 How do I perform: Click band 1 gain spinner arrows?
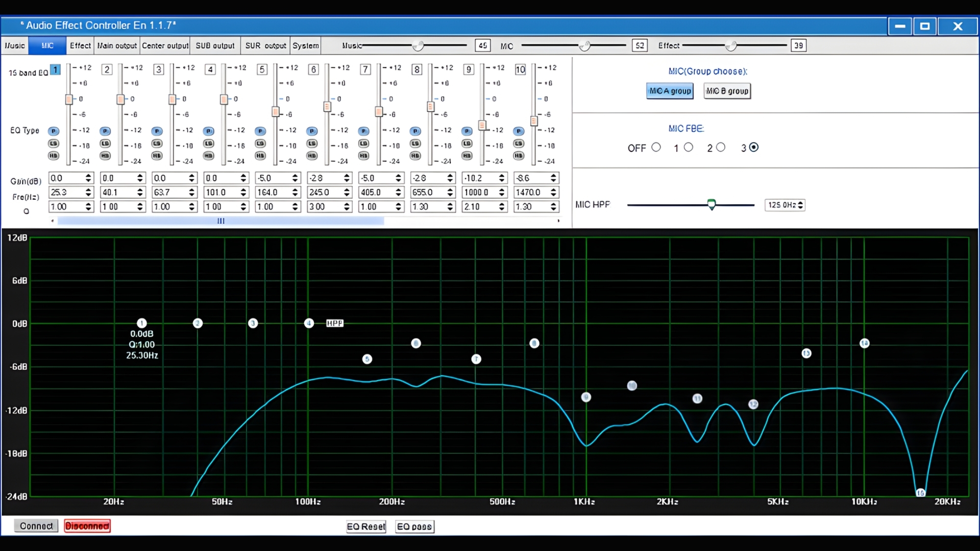pos(89,178)
